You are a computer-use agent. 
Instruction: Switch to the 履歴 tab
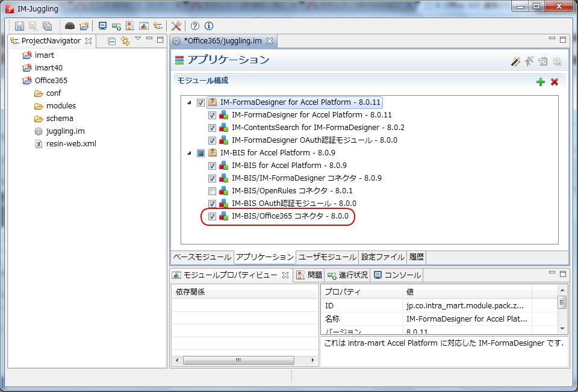[x=417, y=257]
